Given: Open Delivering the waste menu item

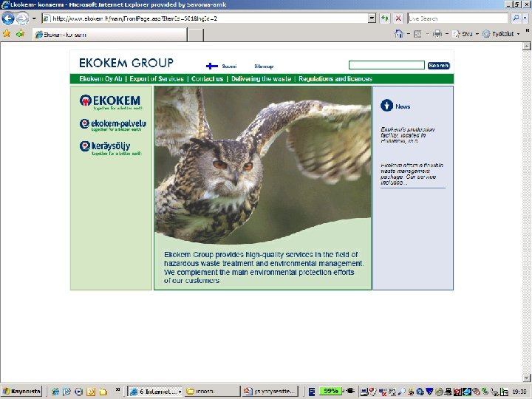Looking at the screenshot, I should click(x=261, y=79).
